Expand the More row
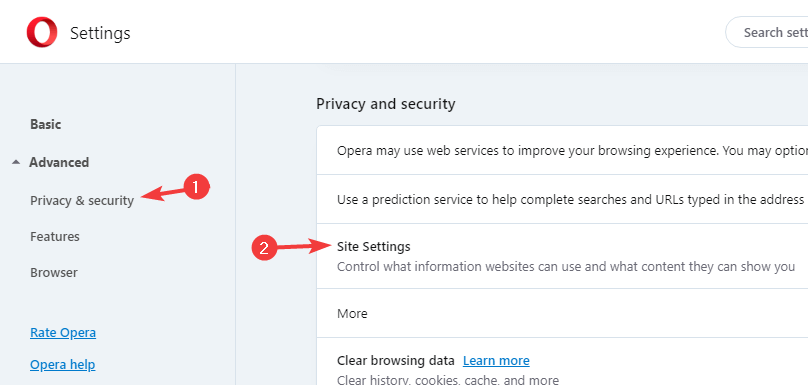Screen dimensions: 808x385 562,313
